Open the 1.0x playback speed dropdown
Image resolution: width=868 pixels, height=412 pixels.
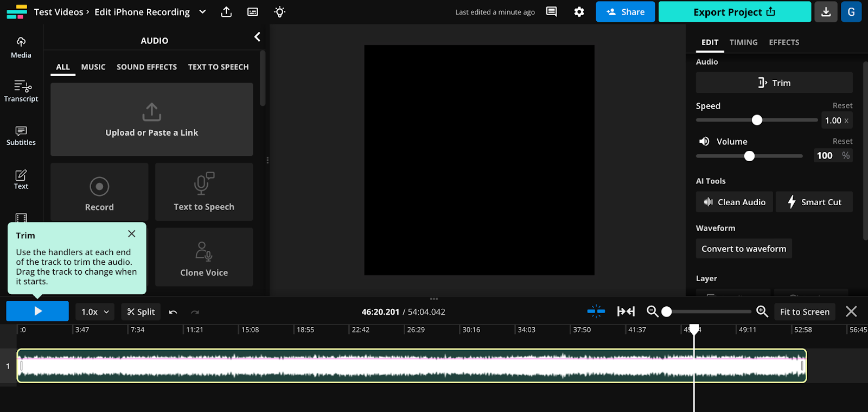95,312
